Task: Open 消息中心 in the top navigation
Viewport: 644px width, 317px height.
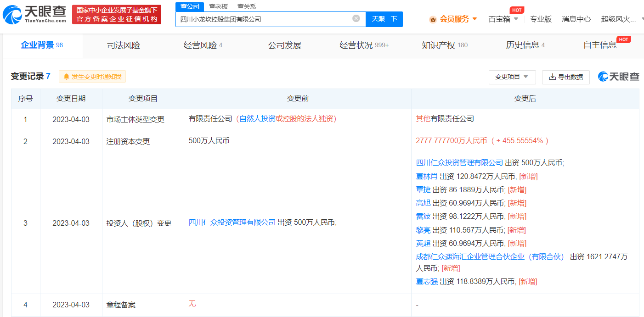Action: [x=576, y=19]
